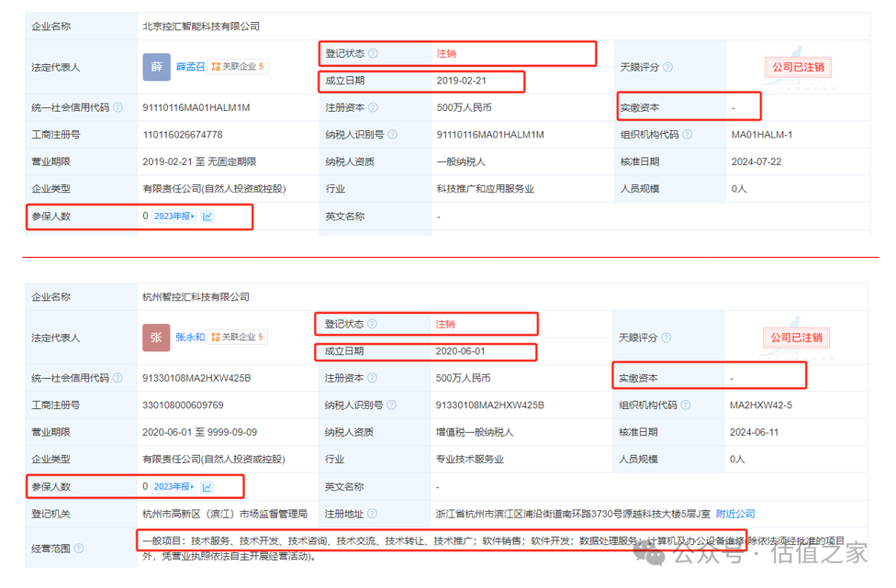Open legal representative 薛孟召 profile link
Viewport: 896px width, 588px height.
click(x=190, y=67)
